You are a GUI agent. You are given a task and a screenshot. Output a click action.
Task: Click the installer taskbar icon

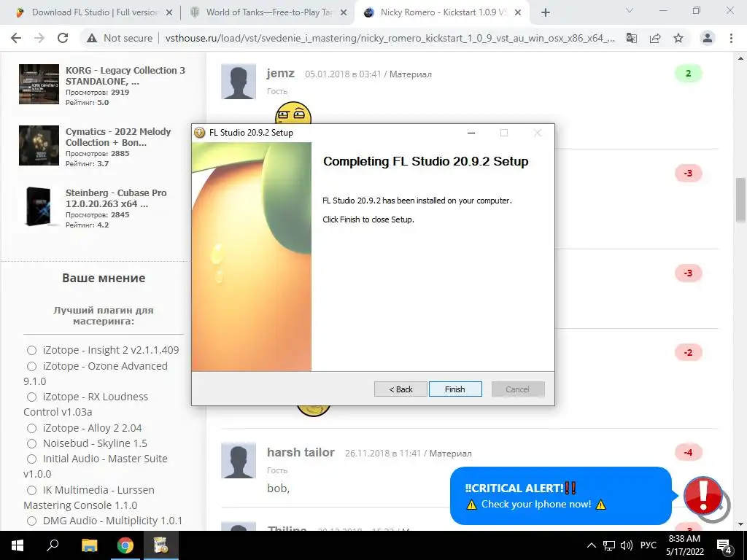point(160,545)
